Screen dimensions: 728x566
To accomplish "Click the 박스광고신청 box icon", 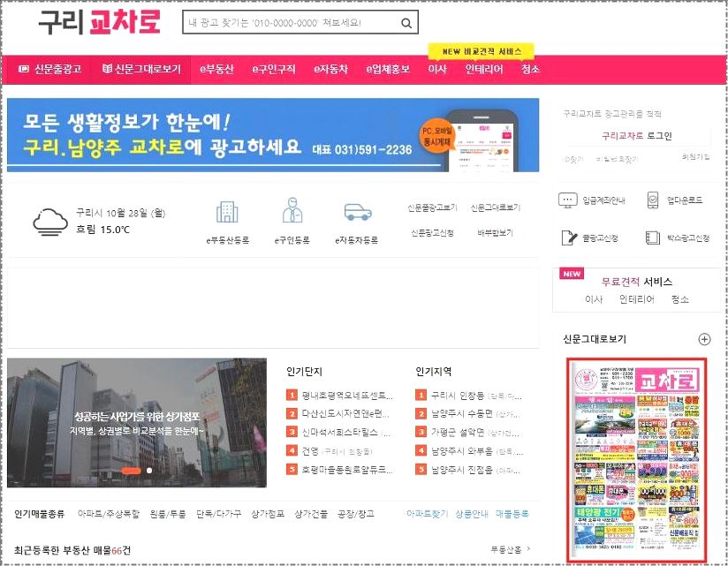I will pyautogui.click(x=651, y=237).
